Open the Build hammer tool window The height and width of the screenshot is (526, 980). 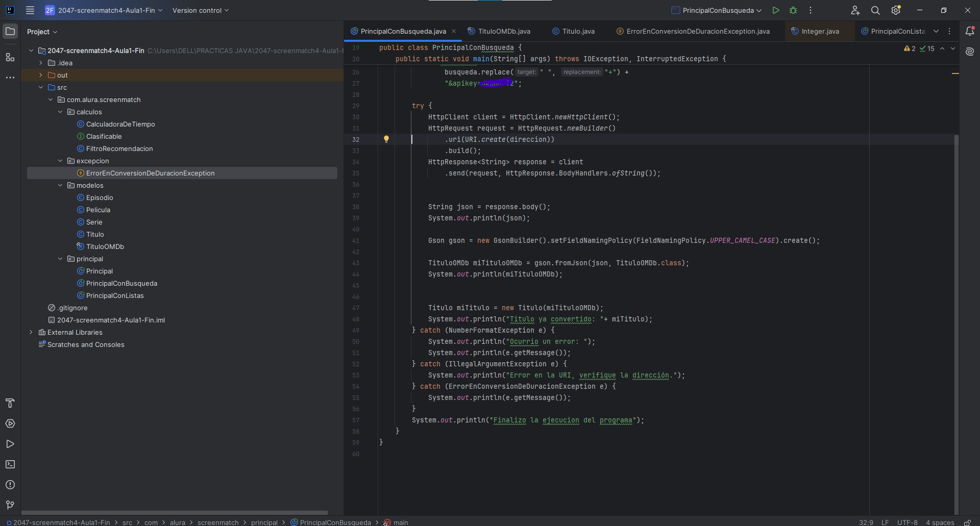tap(10, 403)
